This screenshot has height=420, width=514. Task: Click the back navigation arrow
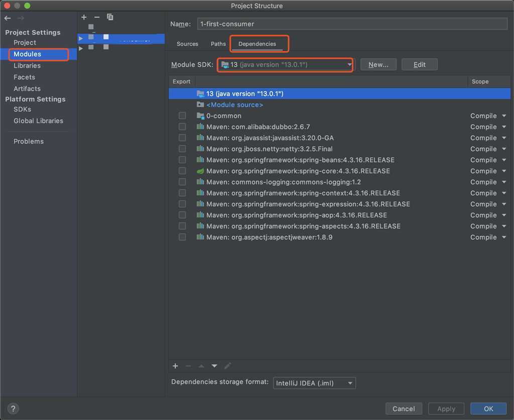click(8, 18)
